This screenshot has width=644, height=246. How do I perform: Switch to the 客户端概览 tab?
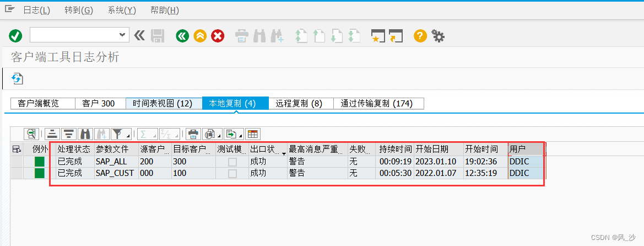coord(43,103)
